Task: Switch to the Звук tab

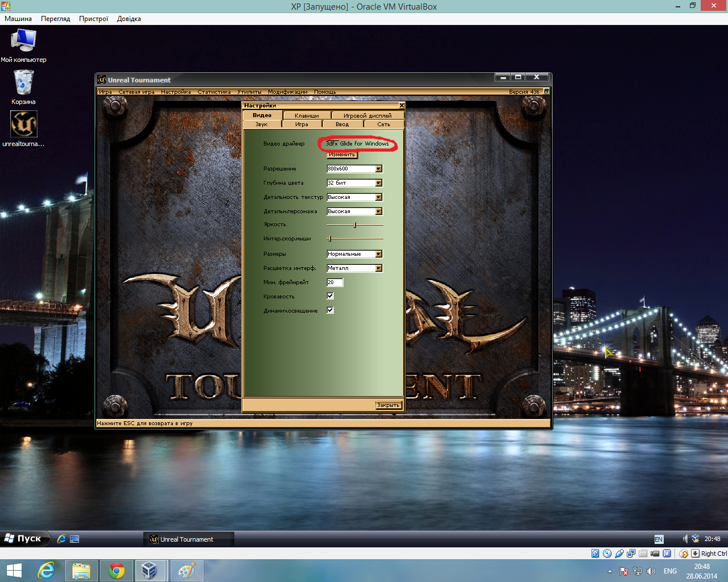Action: click(x=262, y=124)
